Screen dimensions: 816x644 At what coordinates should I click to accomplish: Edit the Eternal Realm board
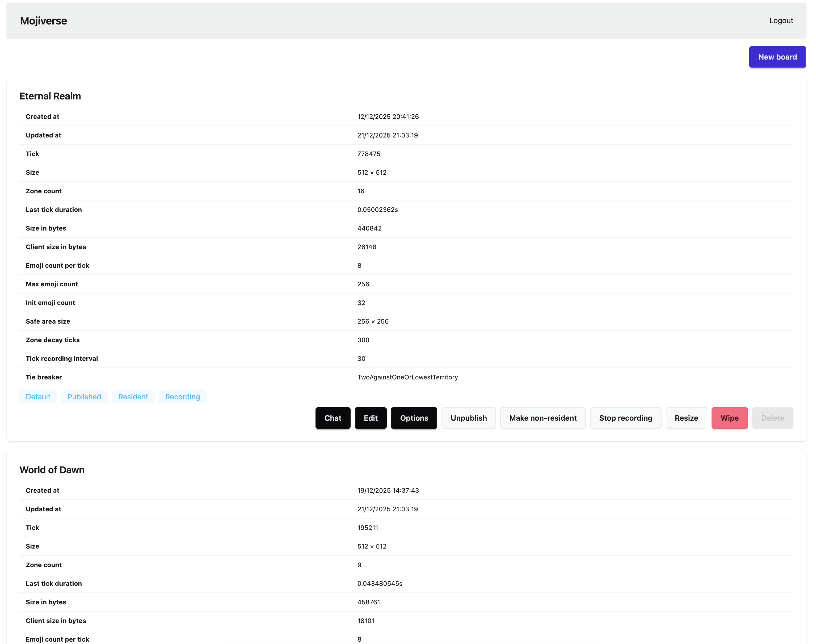coord(370,418)
